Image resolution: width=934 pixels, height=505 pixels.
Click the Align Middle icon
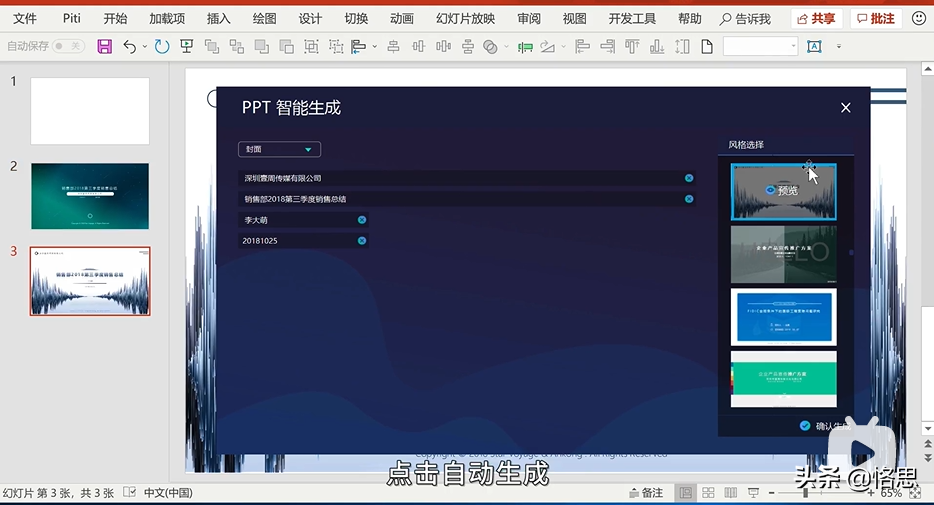pos(419,46)
